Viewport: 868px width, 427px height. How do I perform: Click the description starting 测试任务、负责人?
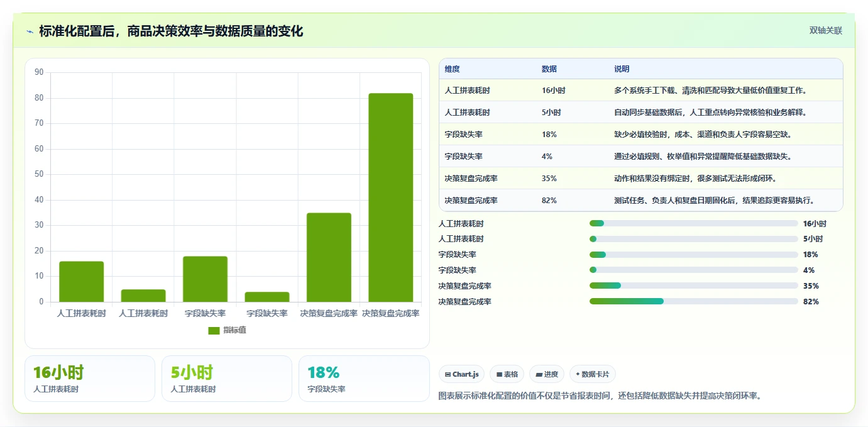(x=715, y=201)
